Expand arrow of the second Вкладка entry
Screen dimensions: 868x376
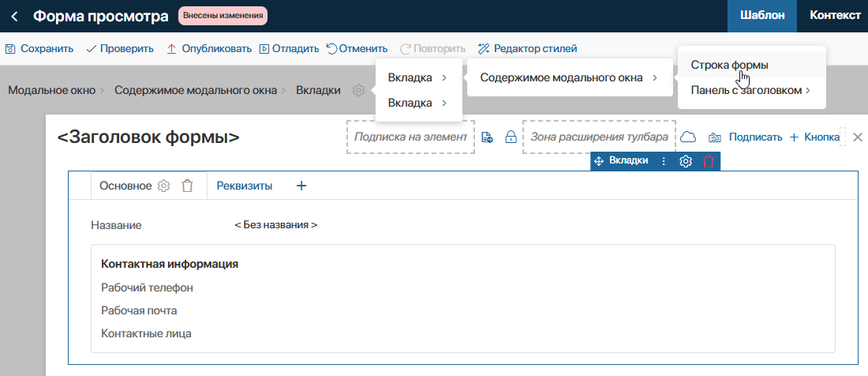pyautogui.click(x=444, y=103)
